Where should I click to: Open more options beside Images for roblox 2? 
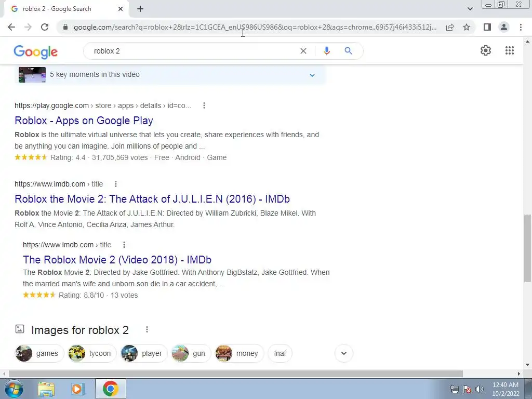coord(147,329)
